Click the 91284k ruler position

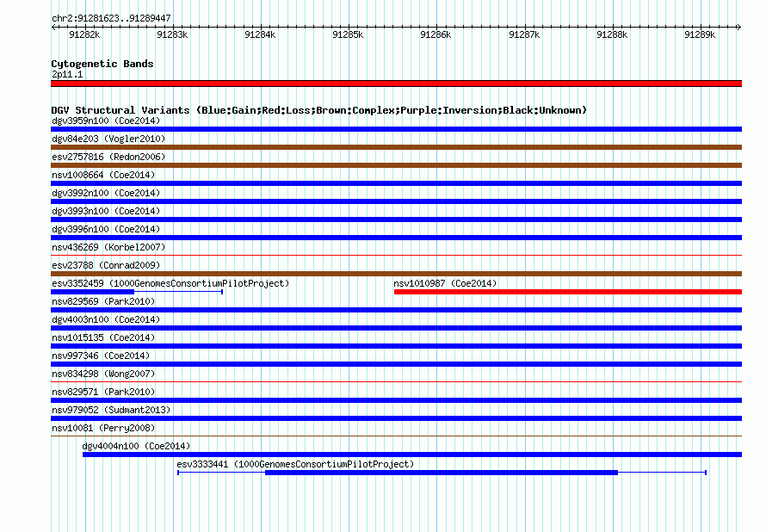click(x=261, y=34)
